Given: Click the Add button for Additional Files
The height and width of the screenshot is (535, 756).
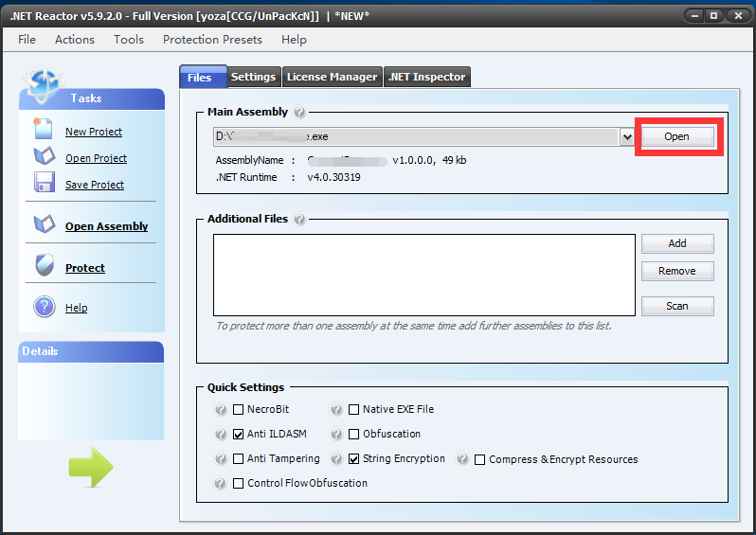Looking at the screenshot, I should pos(677,244).
